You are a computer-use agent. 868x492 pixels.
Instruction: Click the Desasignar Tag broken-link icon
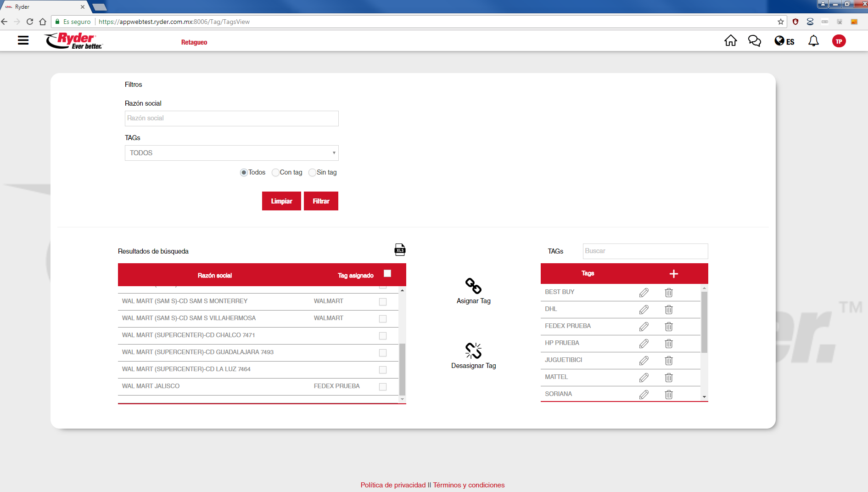pos(473,351)
